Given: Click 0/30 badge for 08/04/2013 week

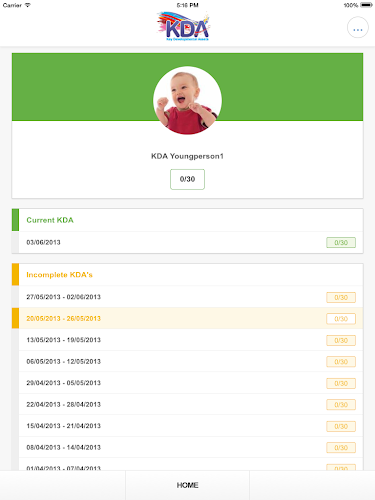Looking at the screenshot, I should 341,448.
